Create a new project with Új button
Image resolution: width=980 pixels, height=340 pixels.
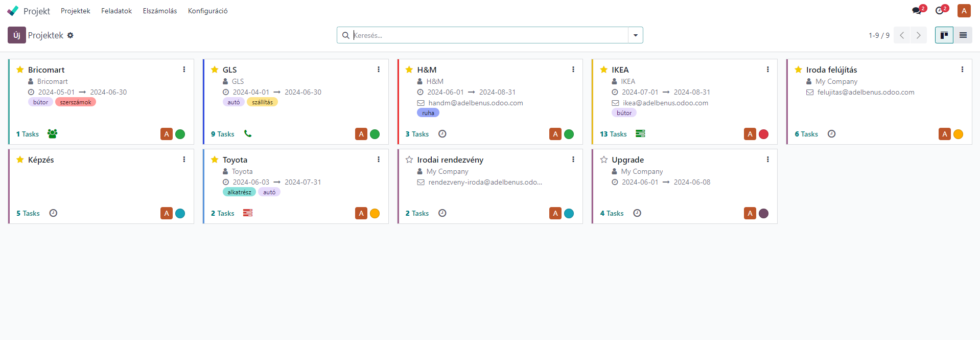point(17,35)
